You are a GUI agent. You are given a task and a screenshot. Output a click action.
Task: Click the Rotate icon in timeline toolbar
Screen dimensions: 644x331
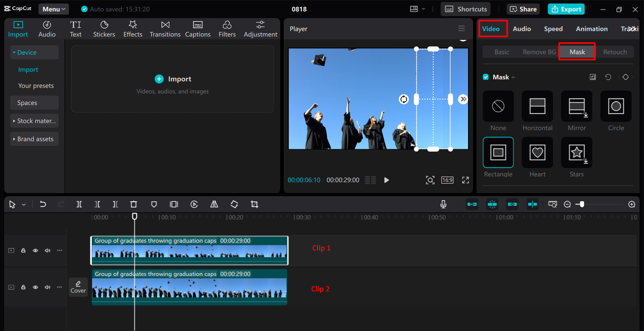coord(234,204)
